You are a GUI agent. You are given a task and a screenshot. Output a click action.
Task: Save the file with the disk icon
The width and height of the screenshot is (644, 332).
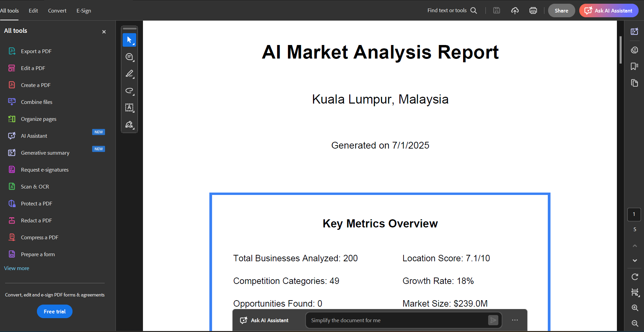tap(497, 10)
